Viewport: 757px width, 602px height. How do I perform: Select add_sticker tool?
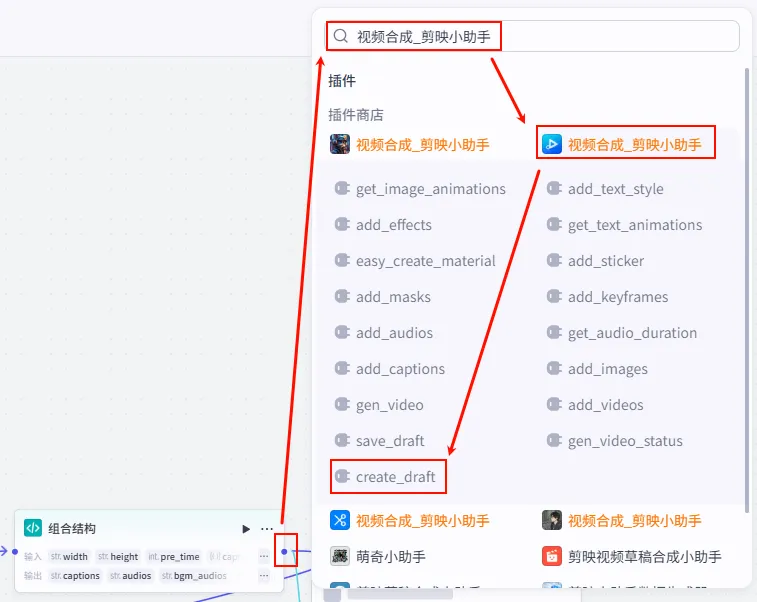click(x=595, y=261)
